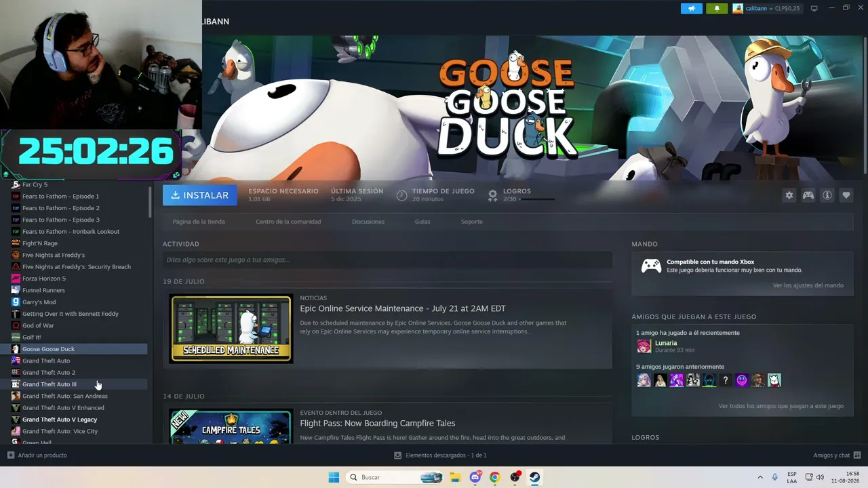Open the Página de la tienda tab
This screenshot has width=868, height=488.
coord(199,222)
